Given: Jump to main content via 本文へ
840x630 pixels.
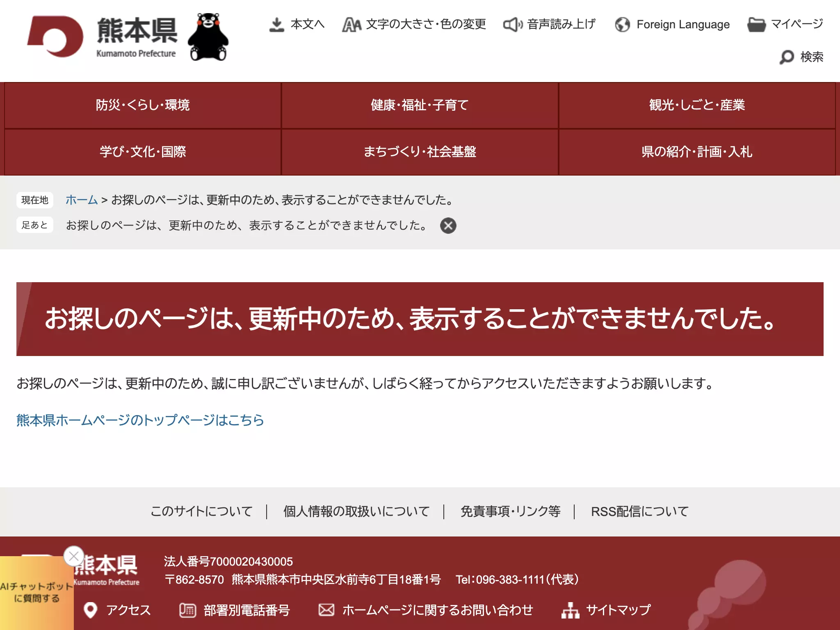Looking at the screenshot, I should (308, 24).
